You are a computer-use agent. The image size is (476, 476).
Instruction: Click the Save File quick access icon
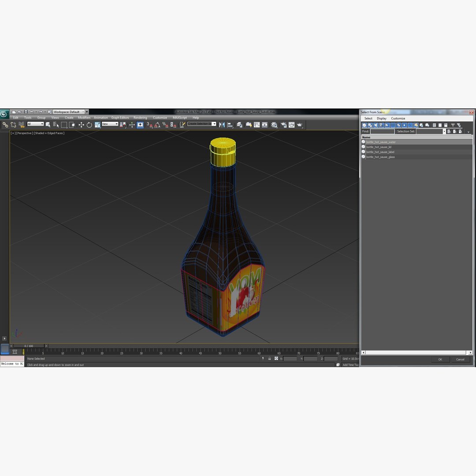tap(26, 112)
